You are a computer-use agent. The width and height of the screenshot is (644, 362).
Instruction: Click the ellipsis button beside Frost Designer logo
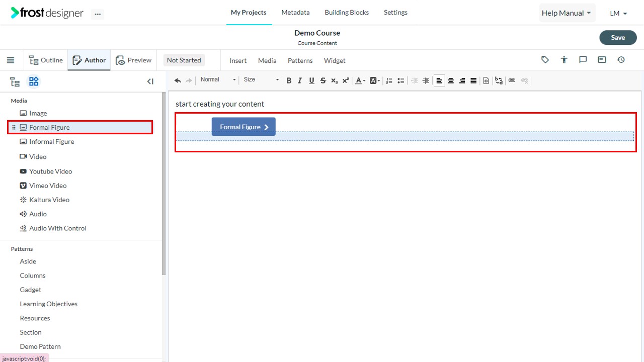(98, 14)
